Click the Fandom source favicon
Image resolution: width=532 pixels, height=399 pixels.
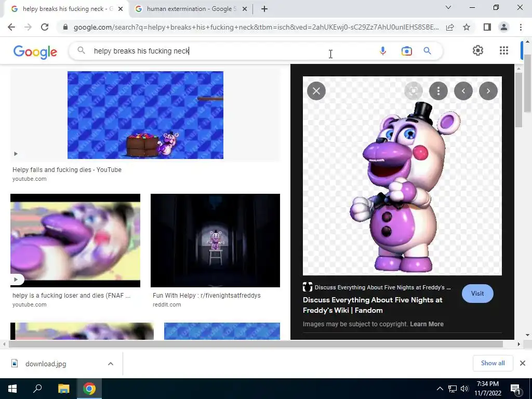pos(308,287)
